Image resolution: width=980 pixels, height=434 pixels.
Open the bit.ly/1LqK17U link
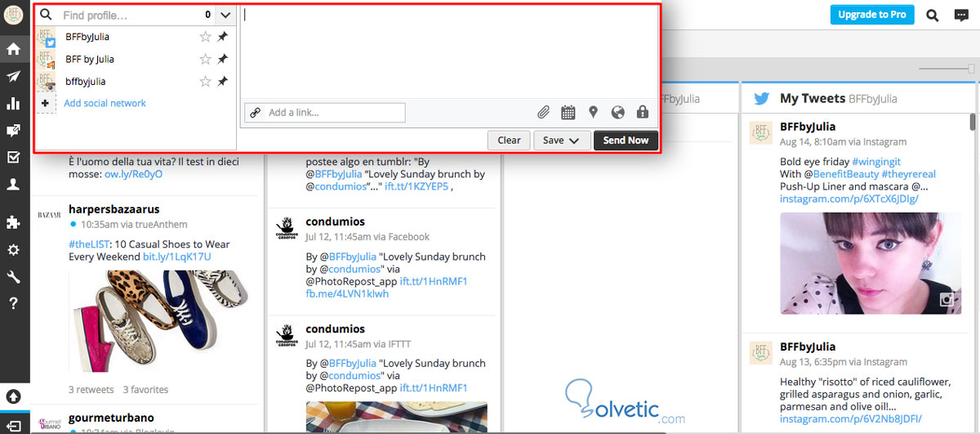click(176, 257)
